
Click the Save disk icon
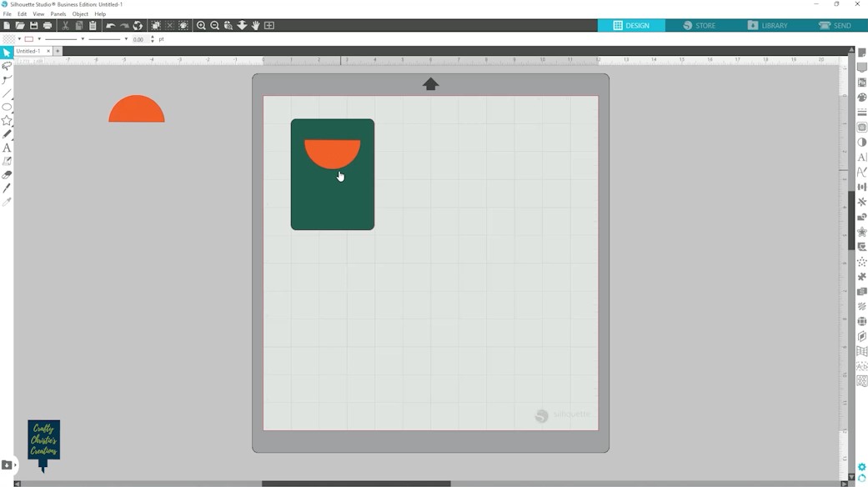(x=33, y=26)
